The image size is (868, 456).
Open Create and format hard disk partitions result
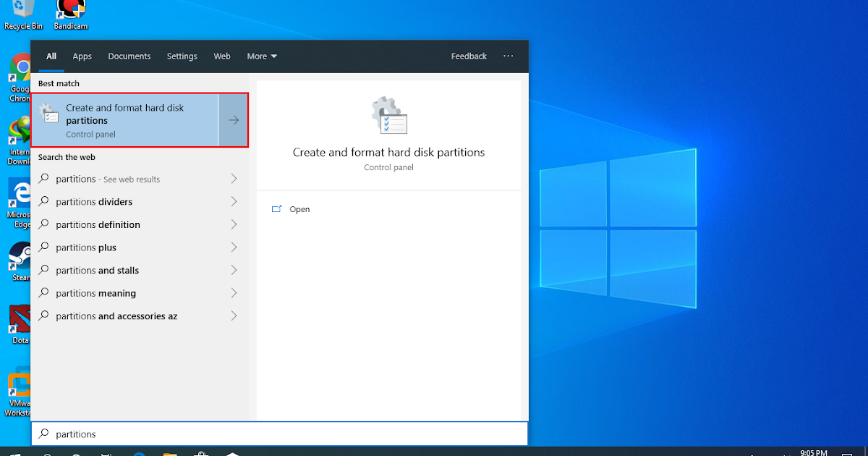pos(125,120)
